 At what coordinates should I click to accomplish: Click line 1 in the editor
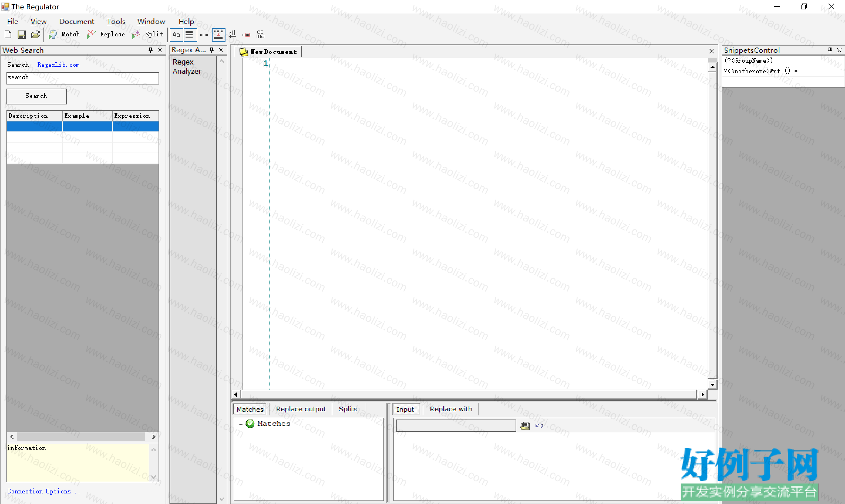tap(488, 63)
